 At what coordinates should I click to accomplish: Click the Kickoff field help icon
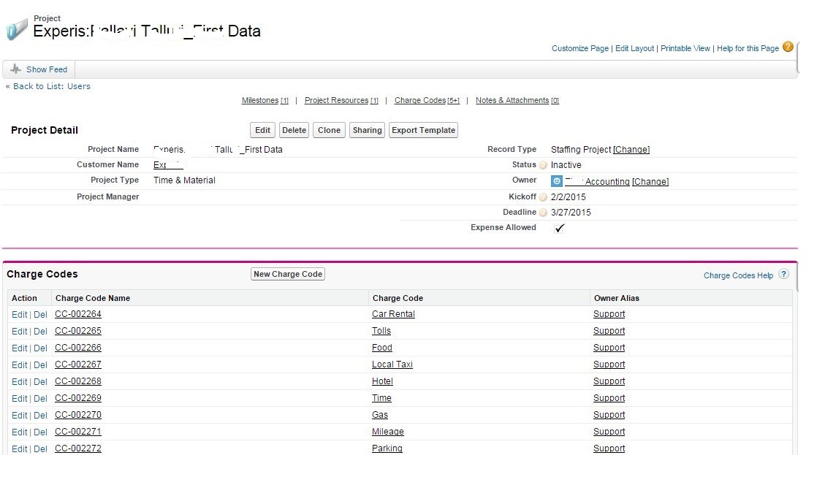tap(543, 198)
